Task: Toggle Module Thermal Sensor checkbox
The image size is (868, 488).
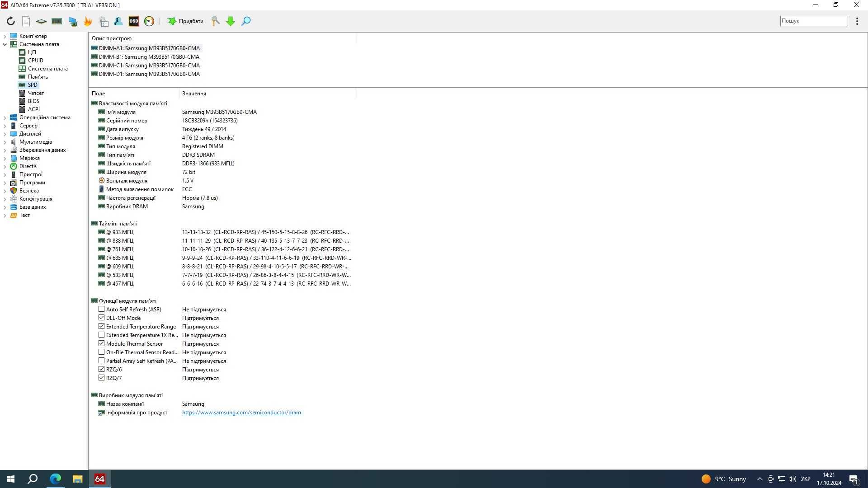Action: coord(101,343)
